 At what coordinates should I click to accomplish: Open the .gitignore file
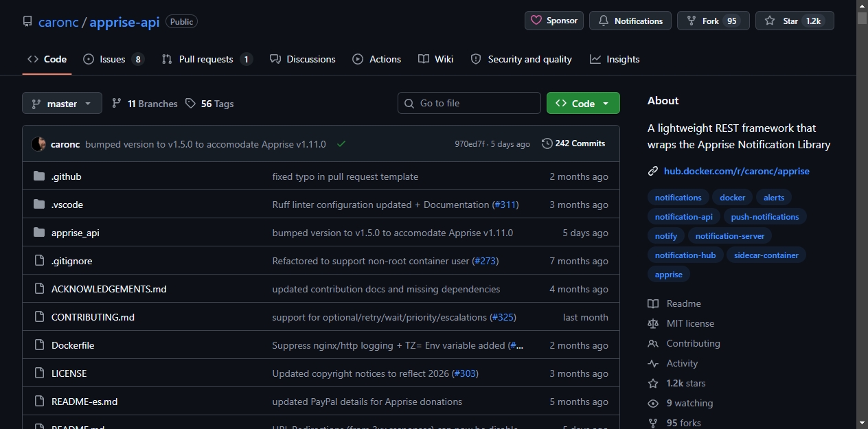pos(71,261)
